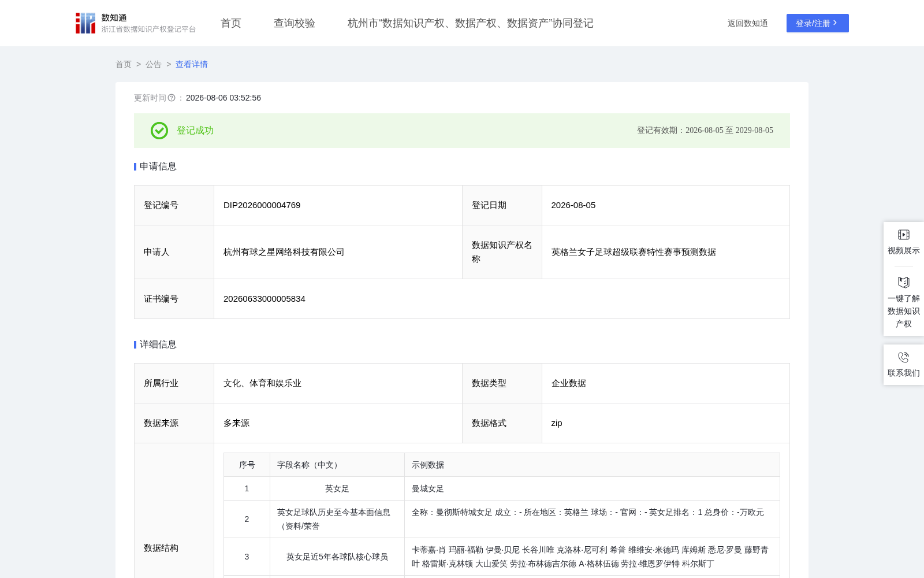This screenshot has width=924, height=578.
Task: Click sample text starting 全称：曼彻斯特城女足
Action: pos(588,512)
